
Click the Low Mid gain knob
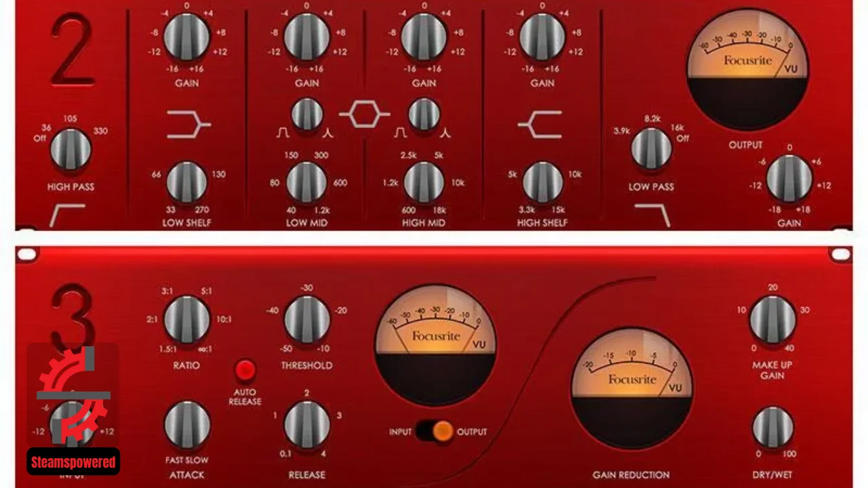[307, 37]
